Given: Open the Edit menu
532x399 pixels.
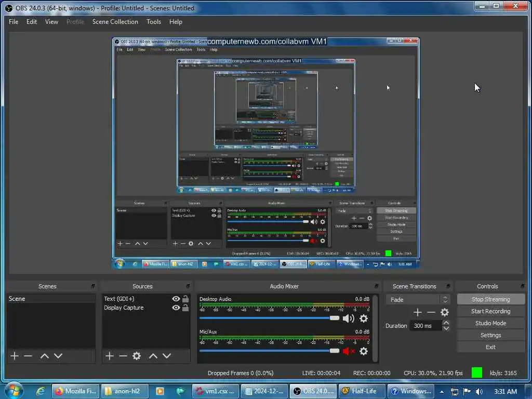Looking at the screenshot, I should coord(32,22).
